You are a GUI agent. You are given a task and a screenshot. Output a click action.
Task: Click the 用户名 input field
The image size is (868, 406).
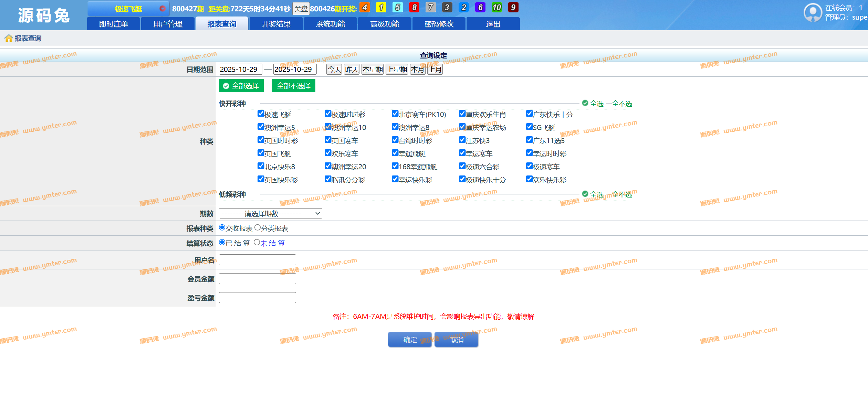click(x=257, y=260)
